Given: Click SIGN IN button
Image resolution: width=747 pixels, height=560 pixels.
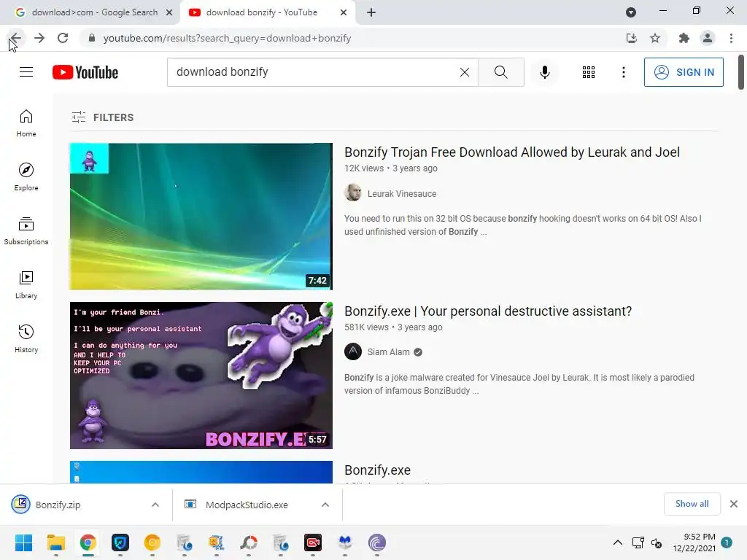Looking at the screenshot, I should click(x=684, y=72).
